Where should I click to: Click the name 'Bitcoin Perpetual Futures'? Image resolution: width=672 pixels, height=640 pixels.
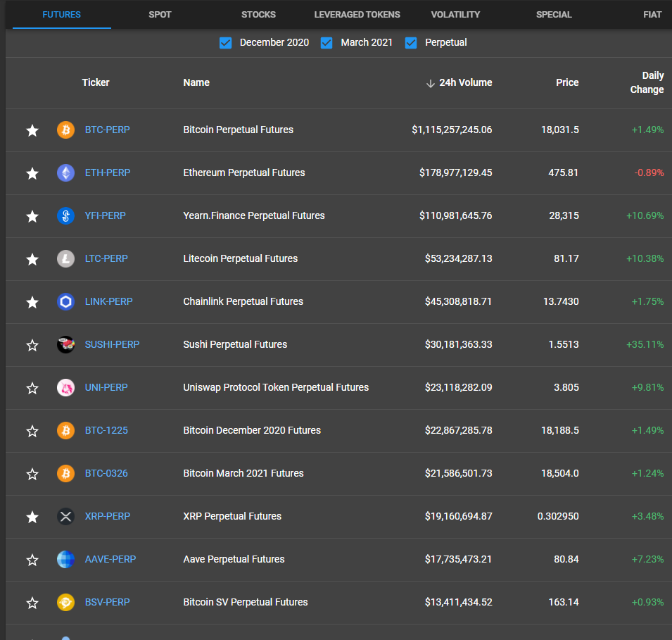click(239, 130)
